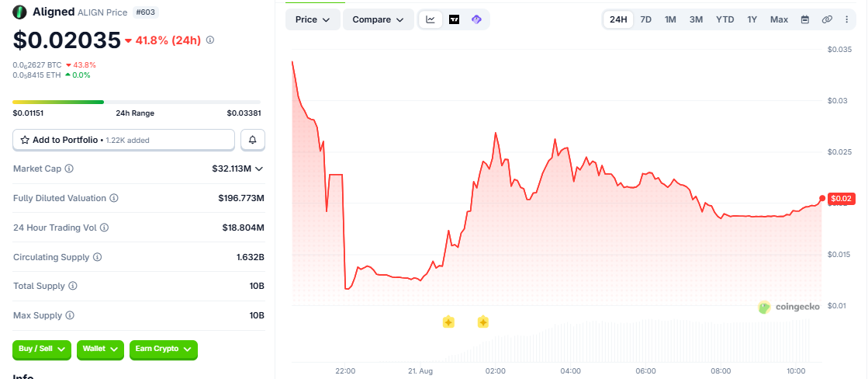Click the $0.03381 range high value

(x=244, y=113)
